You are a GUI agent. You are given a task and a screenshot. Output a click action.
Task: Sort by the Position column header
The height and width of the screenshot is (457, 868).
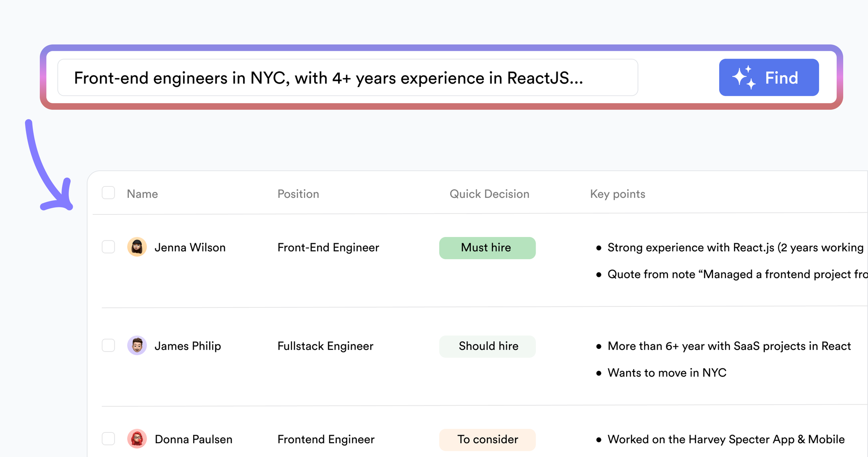298,194
